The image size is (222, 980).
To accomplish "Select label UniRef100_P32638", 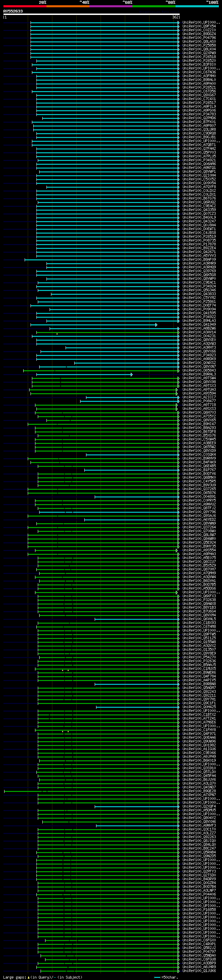I will (199, 600).
